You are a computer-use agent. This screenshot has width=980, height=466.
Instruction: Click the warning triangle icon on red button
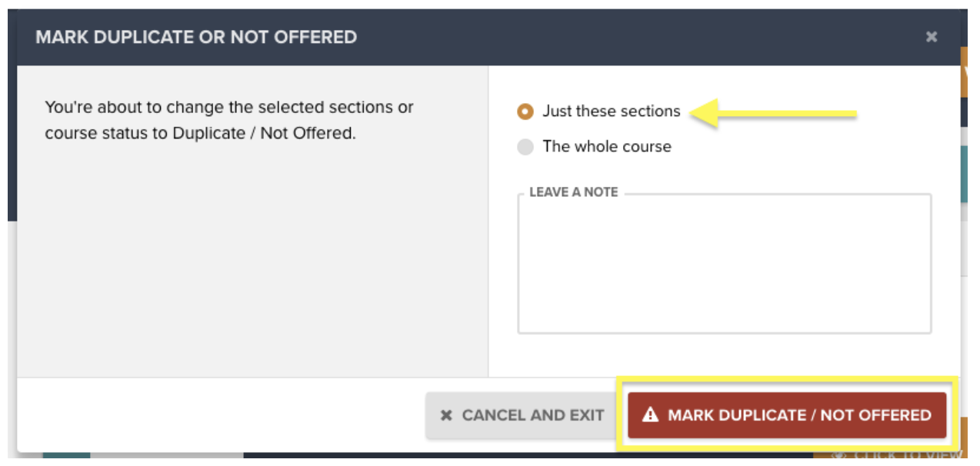point(651,415)
